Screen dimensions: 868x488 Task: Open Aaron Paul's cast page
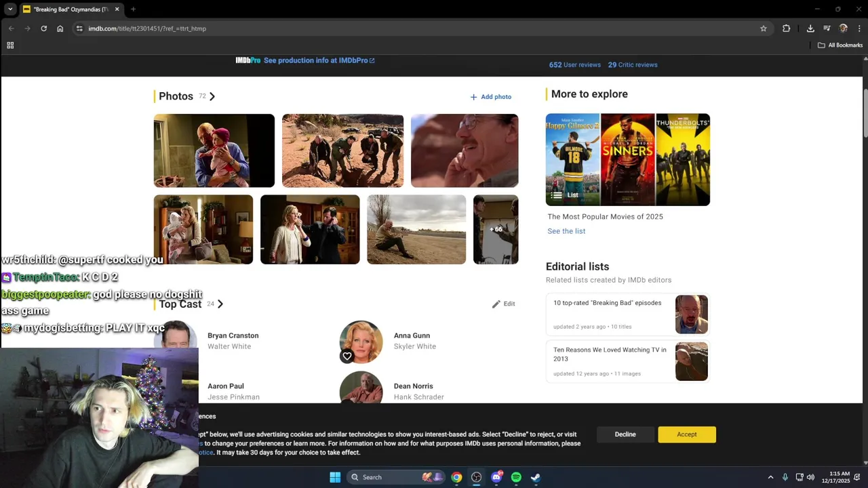226,386
